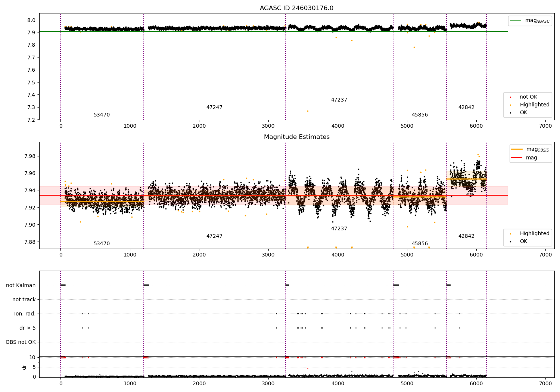
Task: Click the green mag AGASC legend line
Action: pos(516,21)
